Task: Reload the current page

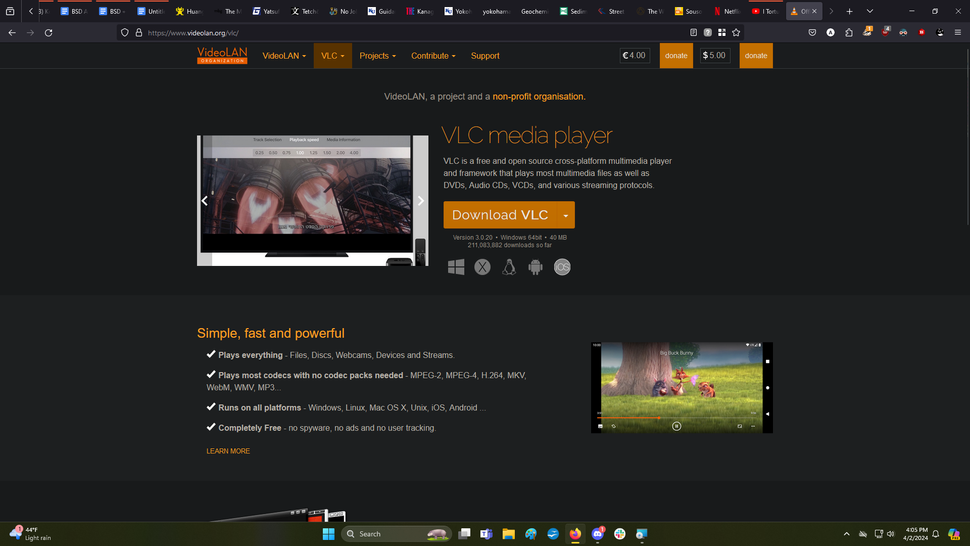Action: [x=48, y=33]
